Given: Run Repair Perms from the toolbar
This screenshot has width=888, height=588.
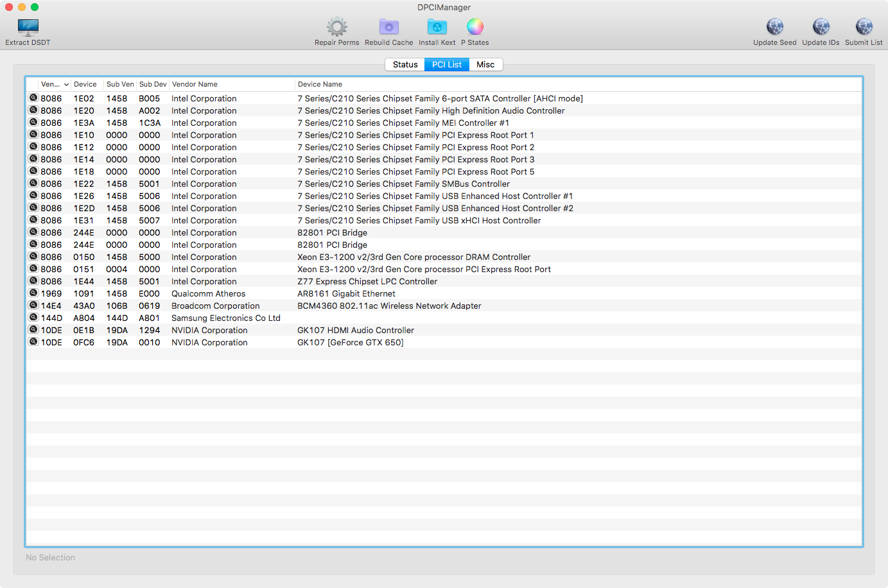Looking at the screenshot, I should [336, 27].
